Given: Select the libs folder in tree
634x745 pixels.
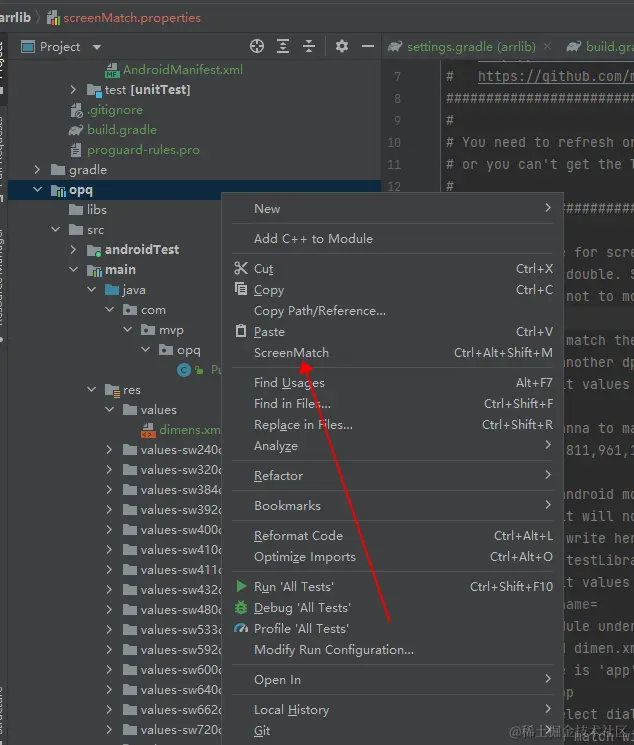Looking at the screenshot, I should tap(96, 210).
